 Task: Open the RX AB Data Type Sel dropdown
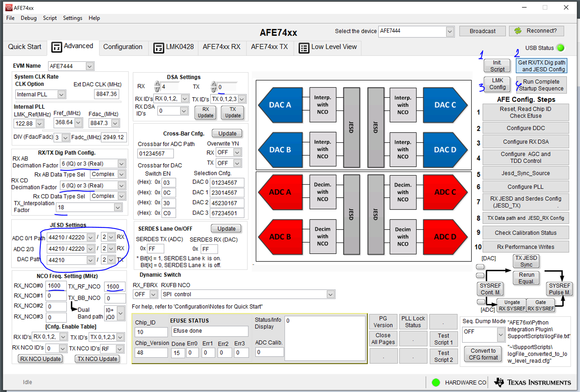122,174
